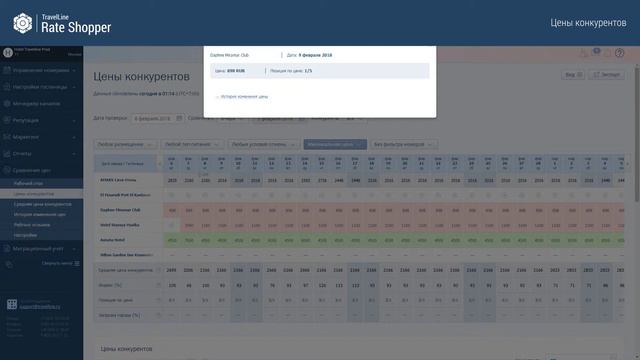Click the TravelLine Rate Shopper logo
640x360 pixels.
[x=62, y=23]
